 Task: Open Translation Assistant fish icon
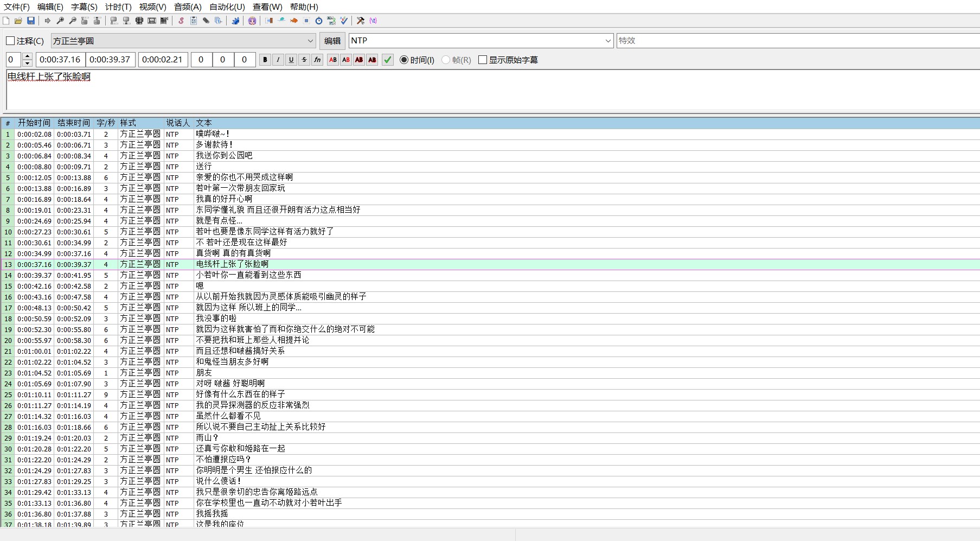pos(294,21)
